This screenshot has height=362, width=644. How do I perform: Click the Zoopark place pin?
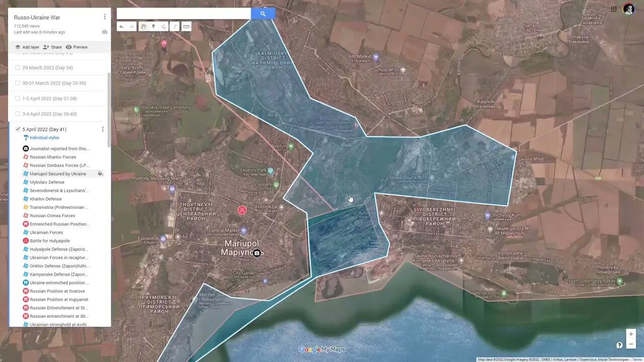[x=276, y=185]
